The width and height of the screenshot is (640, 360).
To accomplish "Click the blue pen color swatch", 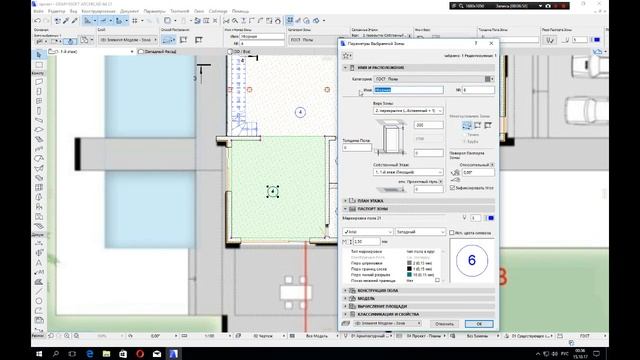I will (x=491, y=218).
